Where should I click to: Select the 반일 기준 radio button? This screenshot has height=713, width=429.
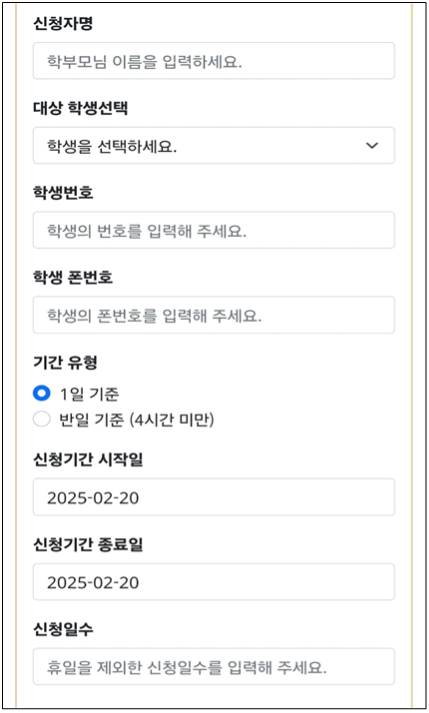click(41, 419)
